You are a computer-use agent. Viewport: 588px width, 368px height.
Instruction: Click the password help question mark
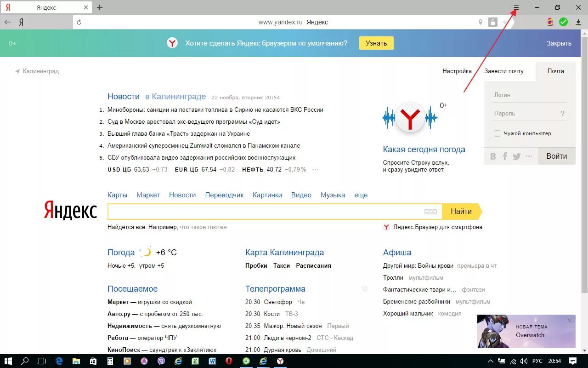click(x=562, y=114)
